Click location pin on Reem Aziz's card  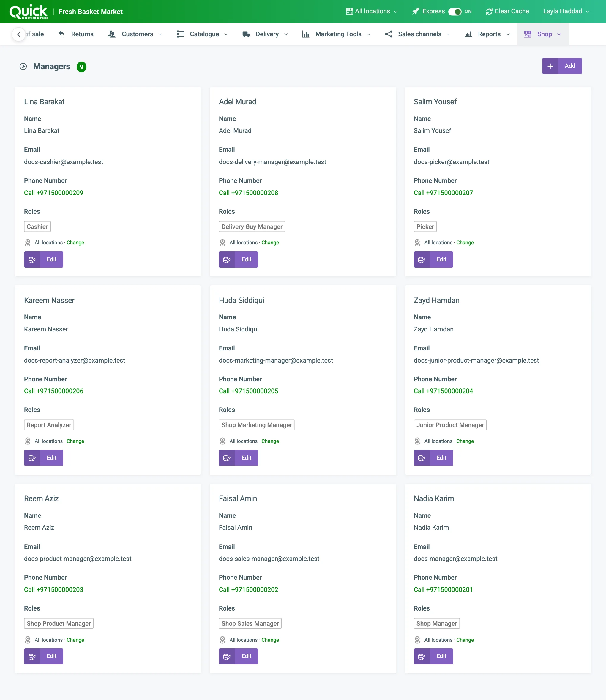[28, 639]
